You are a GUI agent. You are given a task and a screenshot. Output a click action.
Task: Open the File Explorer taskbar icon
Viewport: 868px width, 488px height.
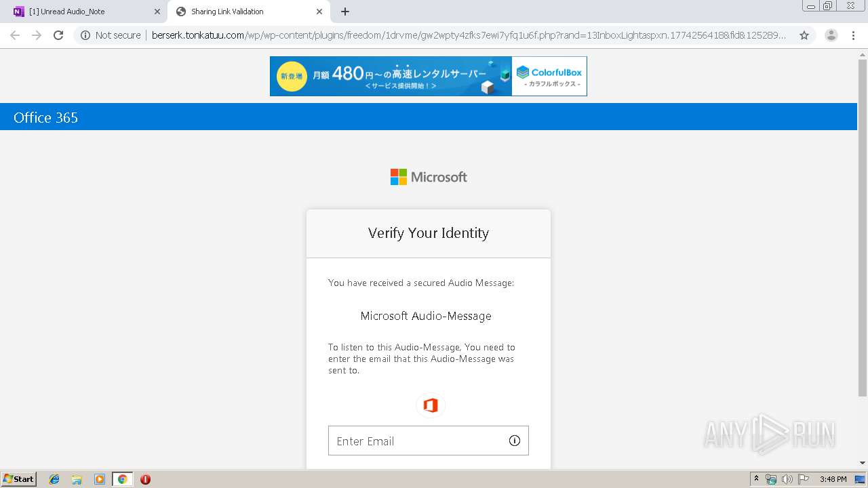tap(77, 479)
